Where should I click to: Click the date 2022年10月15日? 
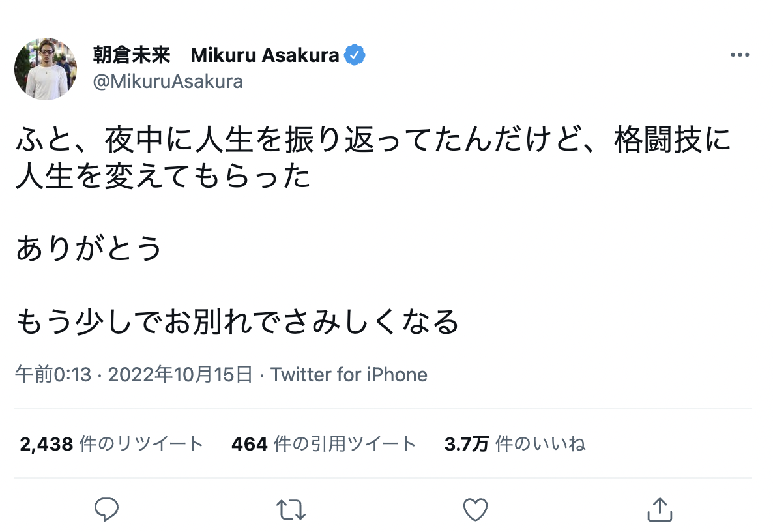coord(180,375)
